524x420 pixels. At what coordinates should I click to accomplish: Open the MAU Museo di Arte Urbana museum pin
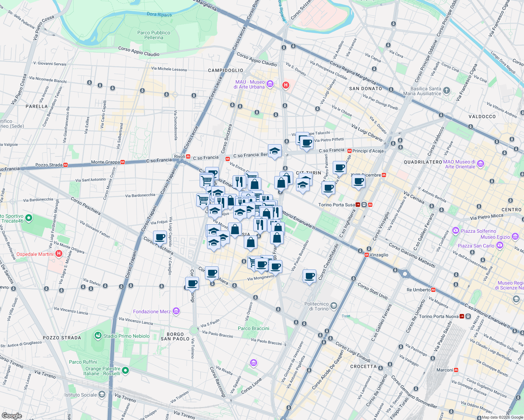(270, 84)
